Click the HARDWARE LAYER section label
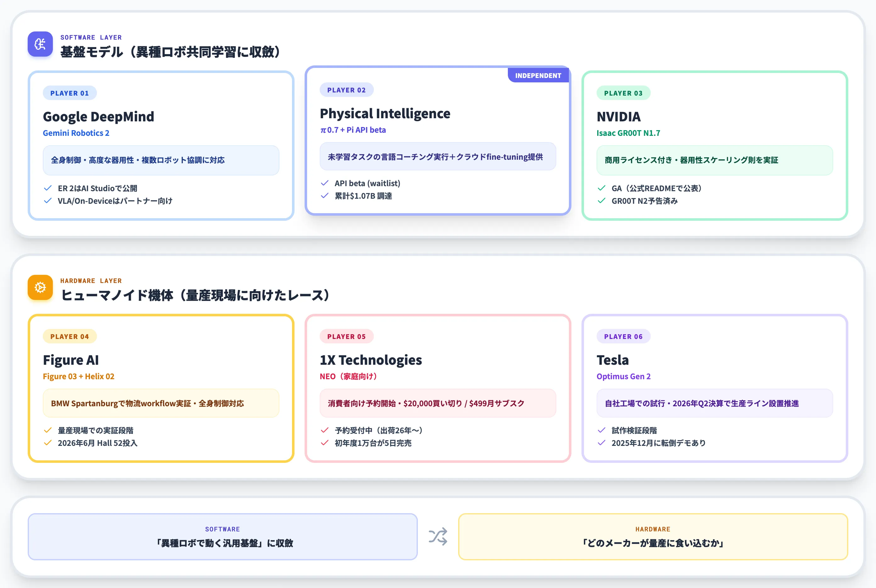This screenshot has height=588, width=876. click(91, 281)
